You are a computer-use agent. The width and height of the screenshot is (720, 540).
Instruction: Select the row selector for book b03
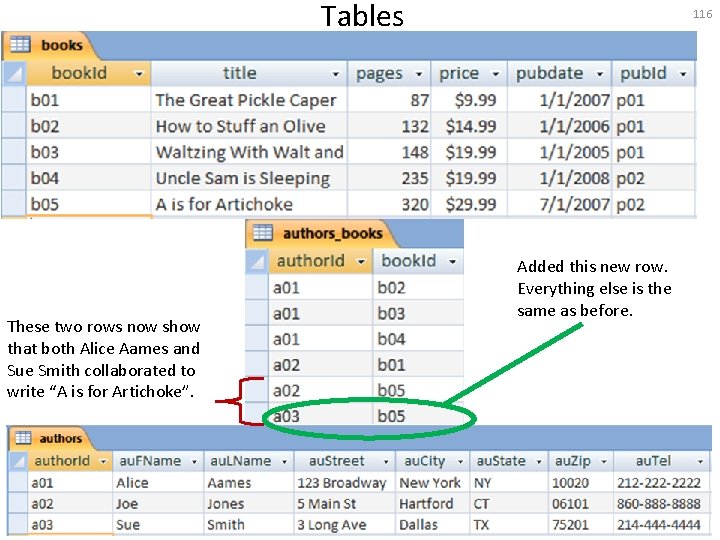coord(14,152)
